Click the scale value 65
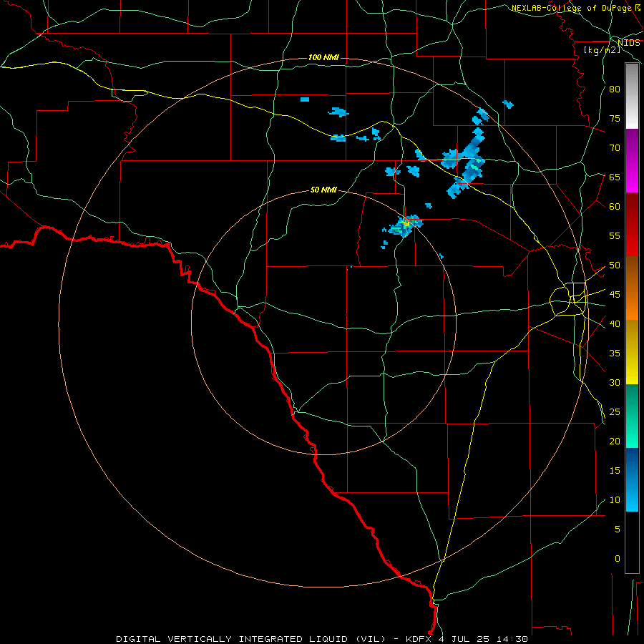 tap(615, 177)
